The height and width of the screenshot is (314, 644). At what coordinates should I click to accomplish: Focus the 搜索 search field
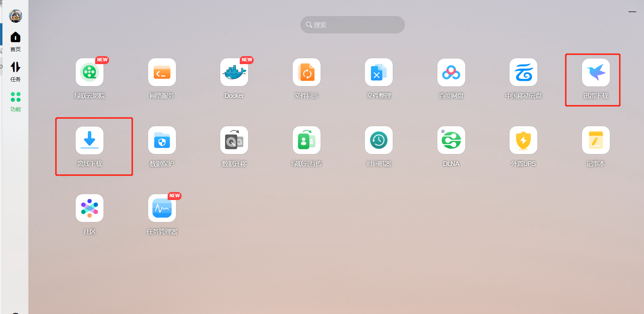tap(353, 25)
